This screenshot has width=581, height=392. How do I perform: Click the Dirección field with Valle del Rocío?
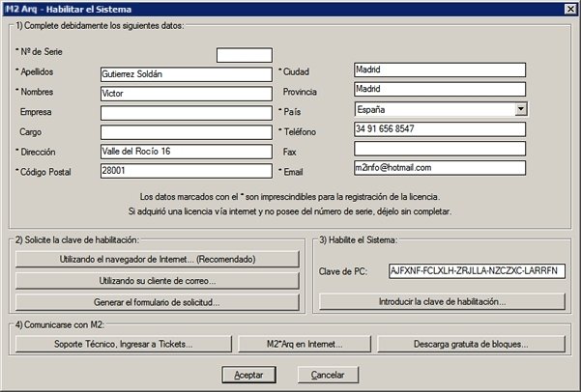coord(186,151)
